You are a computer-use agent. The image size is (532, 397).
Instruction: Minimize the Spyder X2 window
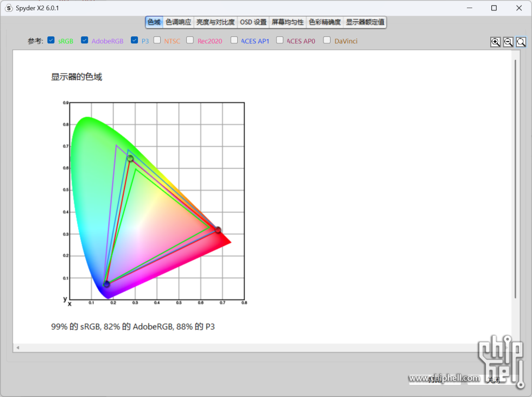pyautogui.click(x=470, y=8)
